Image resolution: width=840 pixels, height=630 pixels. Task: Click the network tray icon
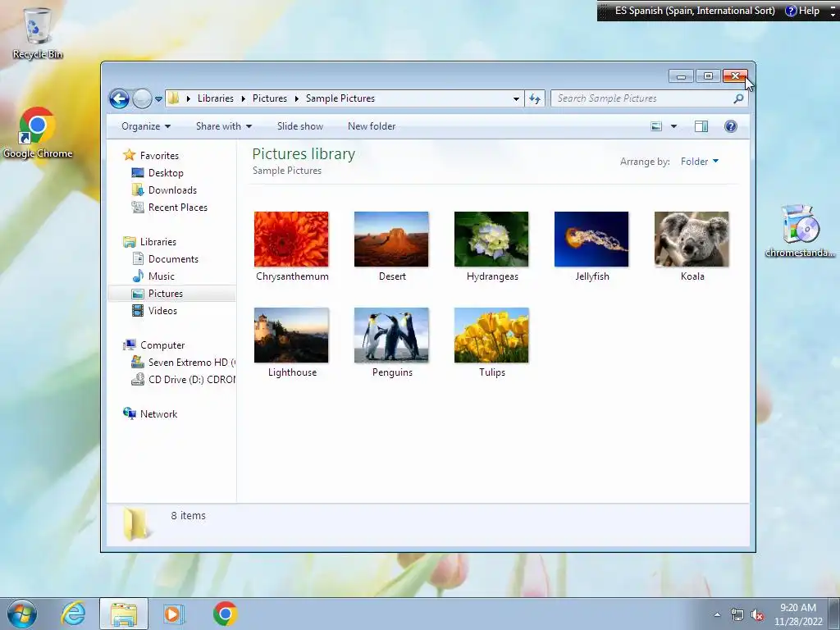737,615
